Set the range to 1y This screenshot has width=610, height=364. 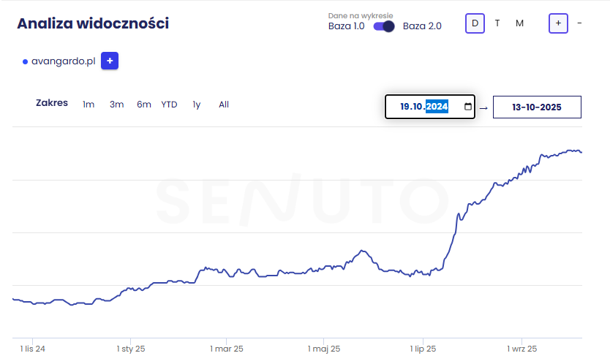coord(196,105)
